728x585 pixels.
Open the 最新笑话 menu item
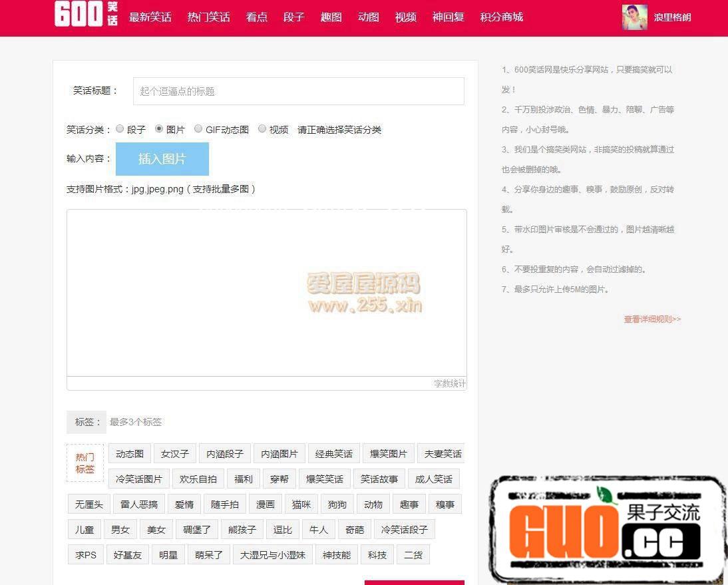tap(150, 17)
